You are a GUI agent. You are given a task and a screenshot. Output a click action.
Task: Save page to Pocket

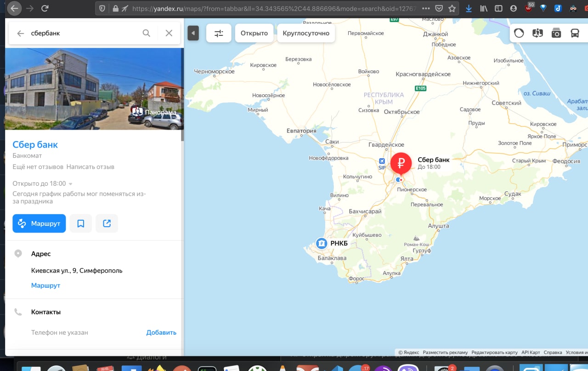click(x=439, y=8)
